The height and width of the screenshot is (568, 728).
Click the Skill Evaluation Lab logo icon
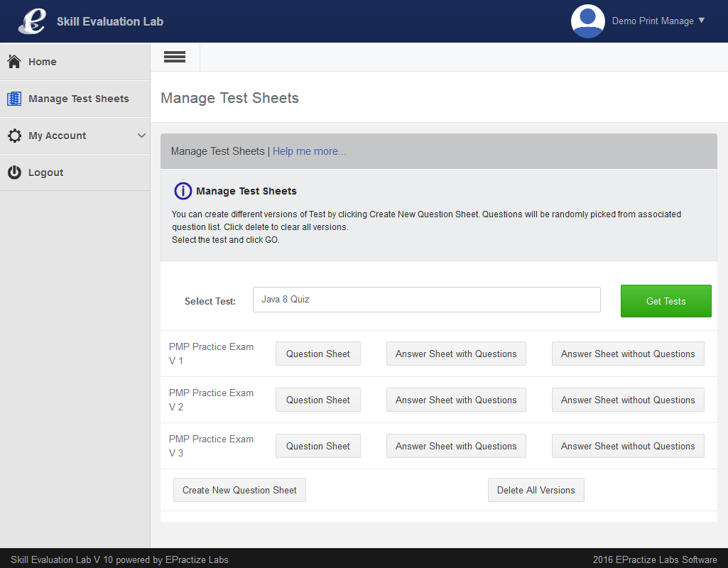coord(32,21)
